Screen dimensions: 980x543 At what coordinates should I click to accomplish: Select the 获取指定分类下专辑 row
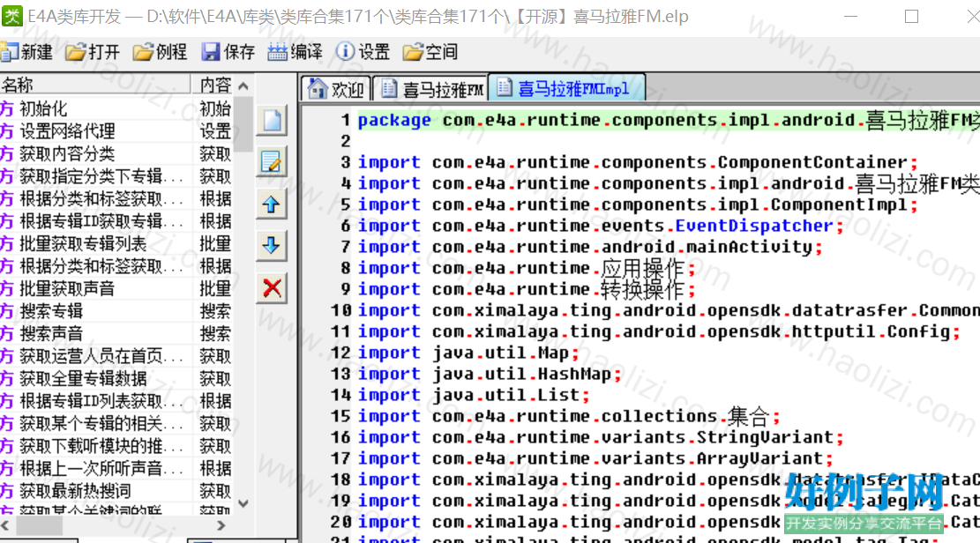116,176
